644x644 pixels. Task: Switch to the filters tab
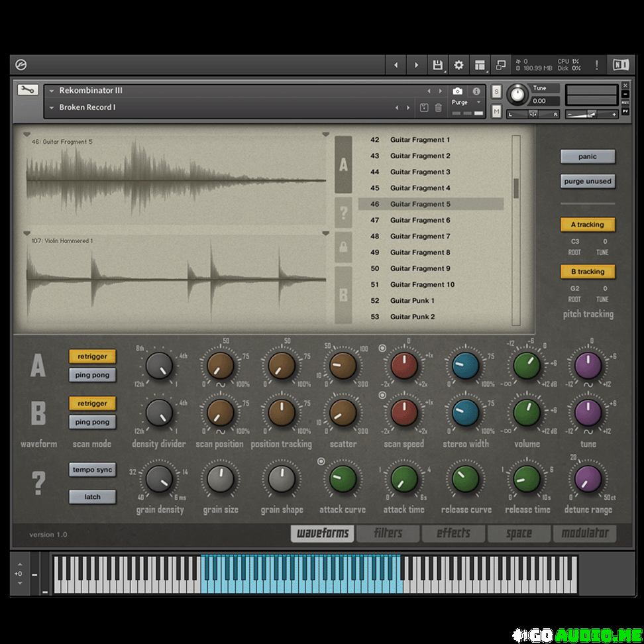(388, 533)
